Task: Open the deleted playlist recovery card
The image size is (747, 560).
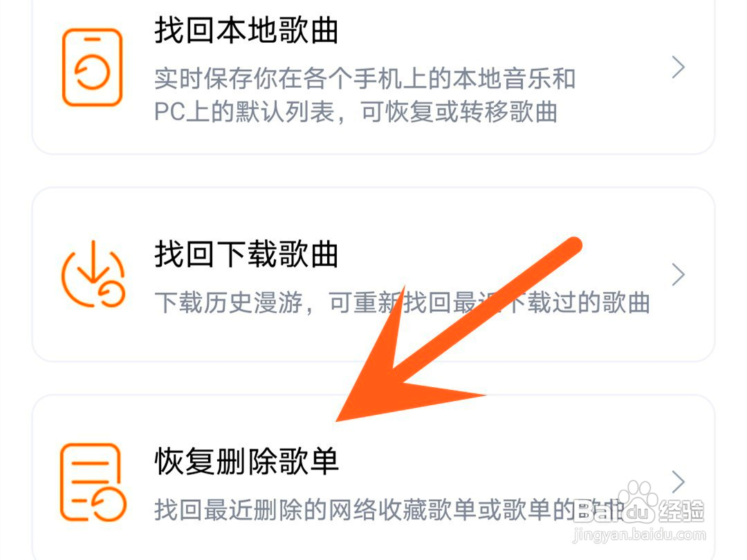Action: pyautogui.click(x=373, y=478)
